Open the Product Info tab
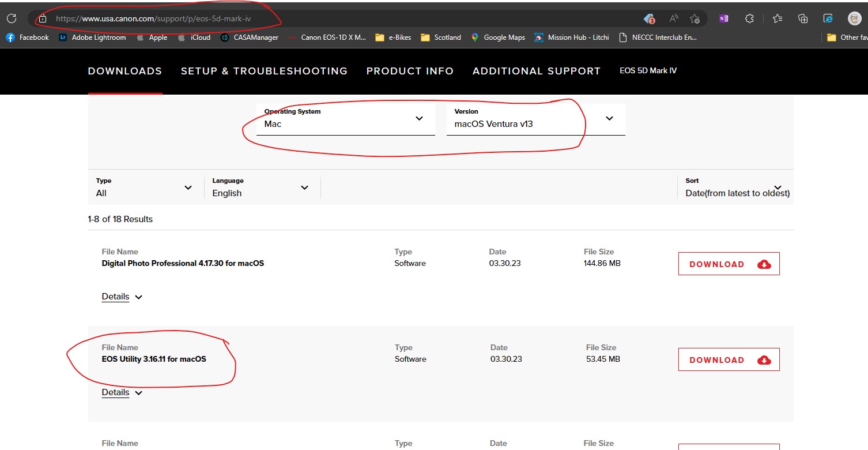Viewport: 868px width, 450px height. click(x=410, y=71)
